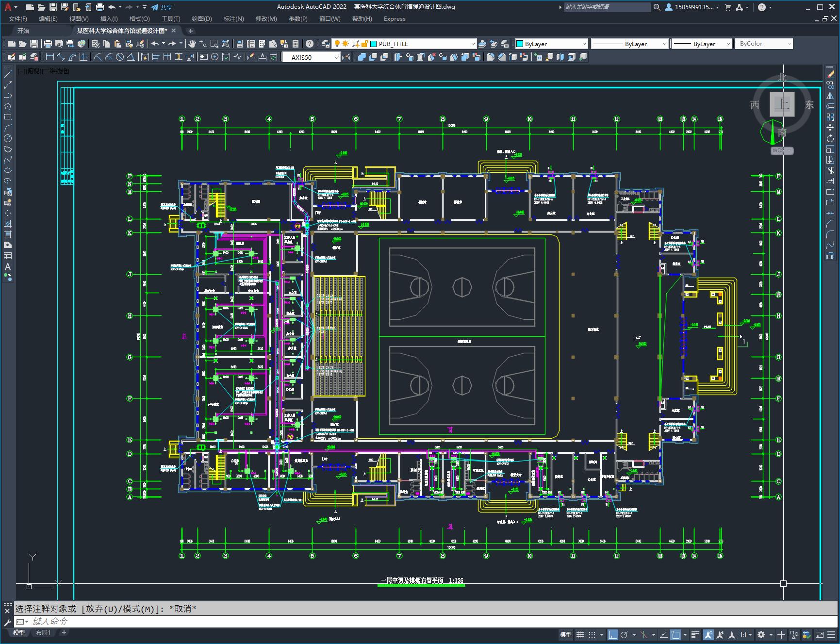
Task: Click the plus button to add new layout
Action: [64, 632]
